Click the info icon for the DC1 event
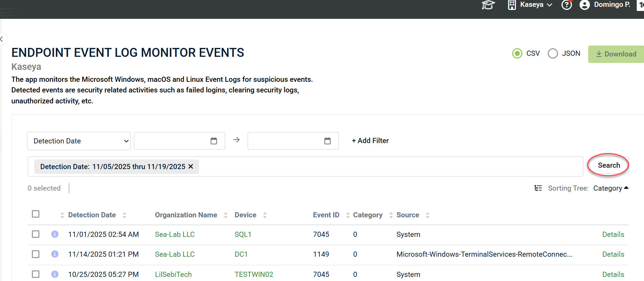This screenshot has width=644, height=281. 55,254
